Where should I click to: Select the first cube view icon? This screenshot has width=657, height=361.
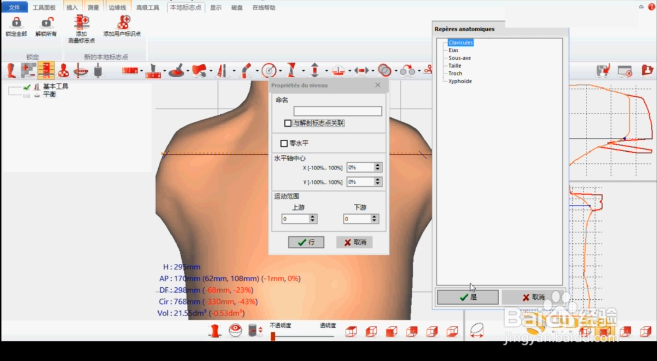(x=351, y=332)
